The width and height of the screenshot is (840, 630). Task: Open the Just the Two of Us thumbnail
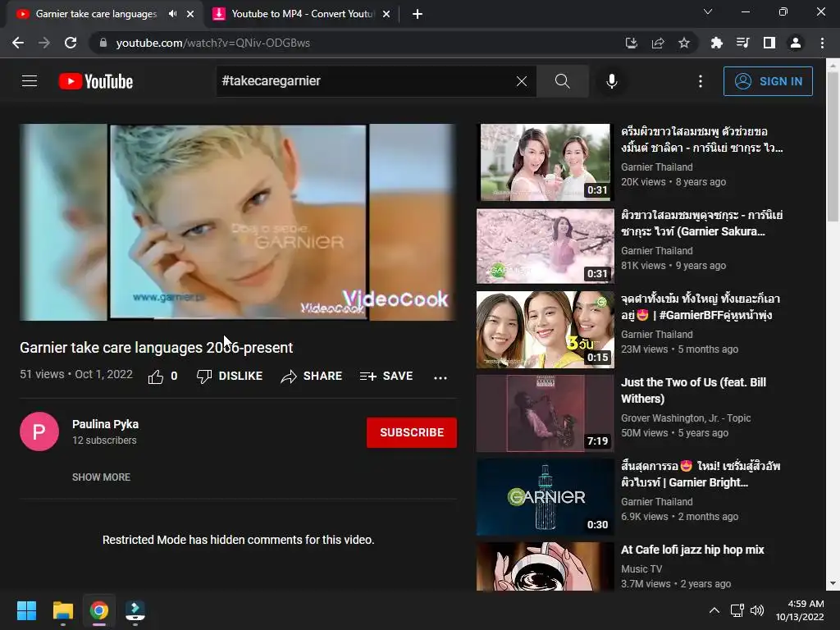coord(545,413)
